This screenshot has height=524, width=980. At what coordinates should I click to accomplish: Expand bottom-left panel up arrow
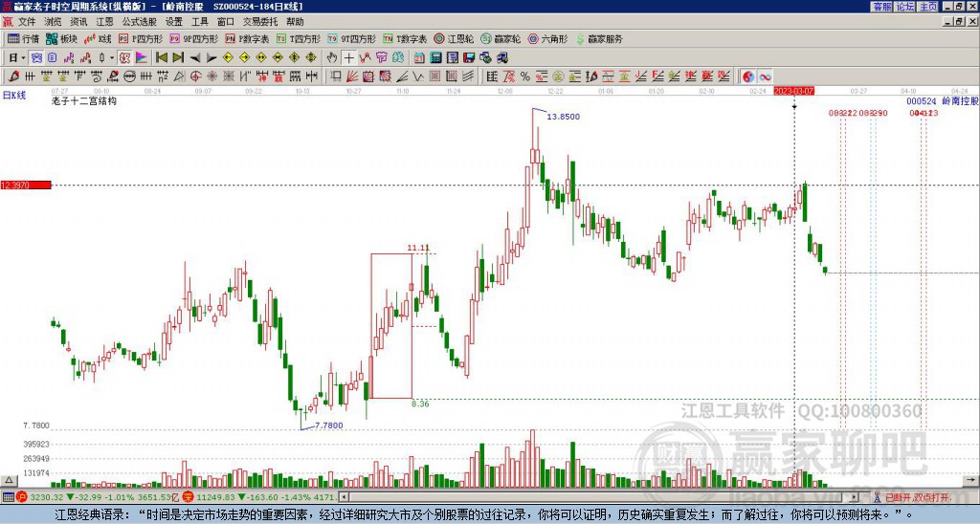8,480
